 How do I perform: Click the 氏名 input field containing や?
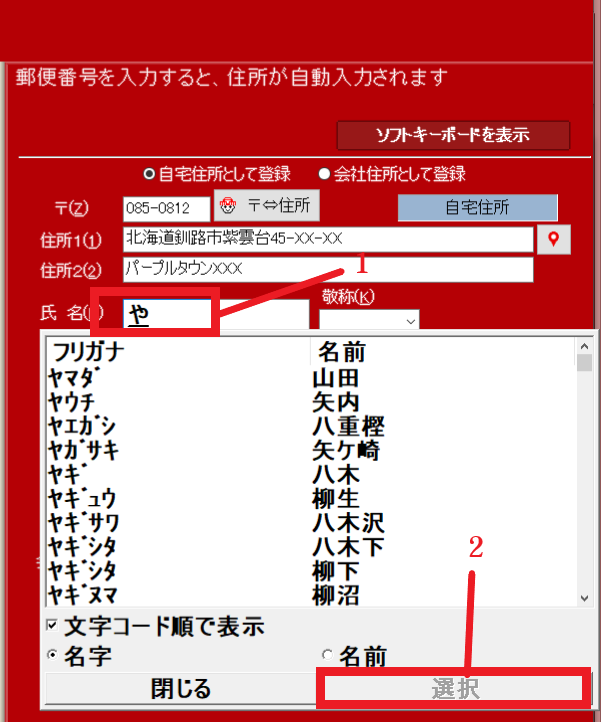216,314
